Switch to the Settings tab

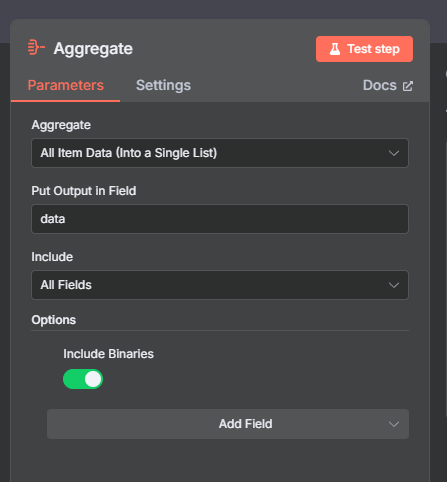[x=163, y=85]
